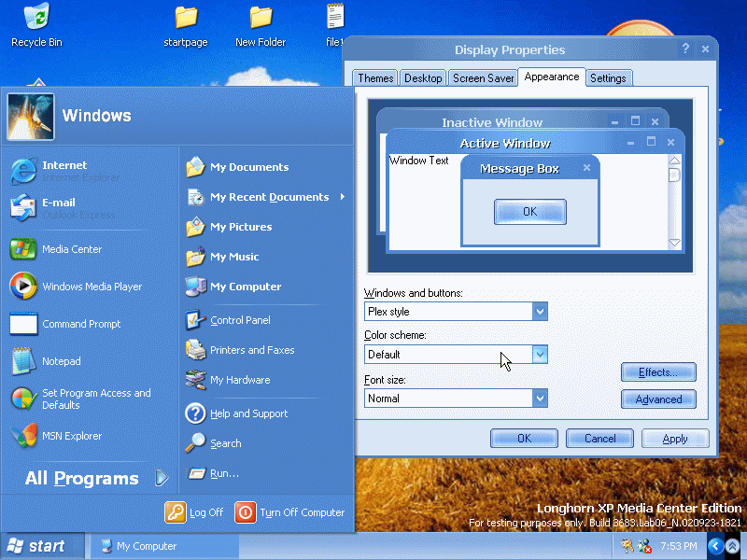The image size is (747, 560).
Task: Switch to the Desktop tab
Action: (423, 78)
